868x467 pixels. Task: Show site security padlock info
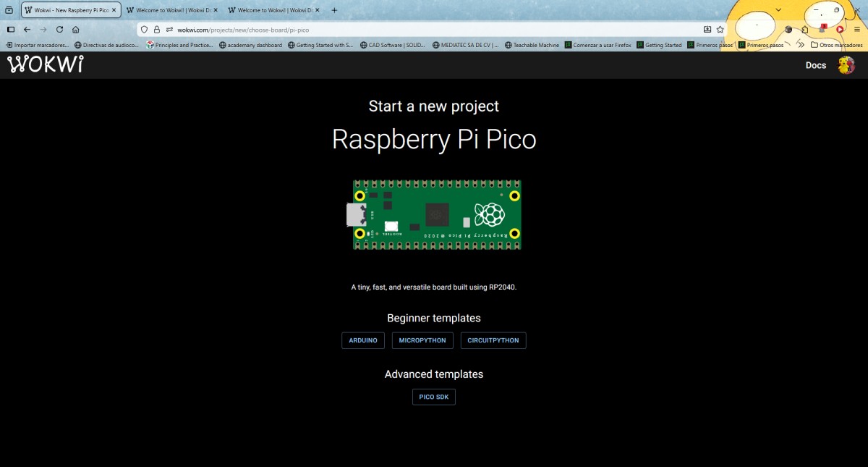[156, 30]
